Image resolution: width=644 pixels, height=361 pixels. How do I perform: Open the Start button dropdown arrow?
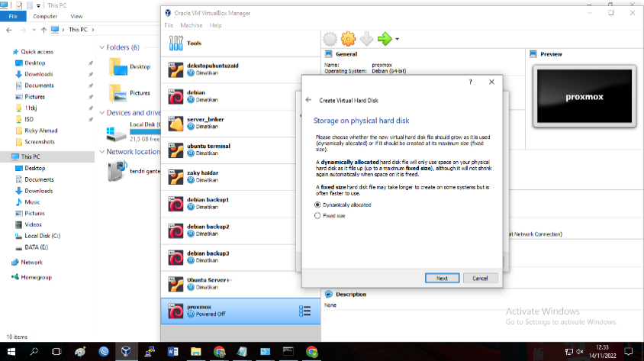pyautogui.click(x=398, y=40)
